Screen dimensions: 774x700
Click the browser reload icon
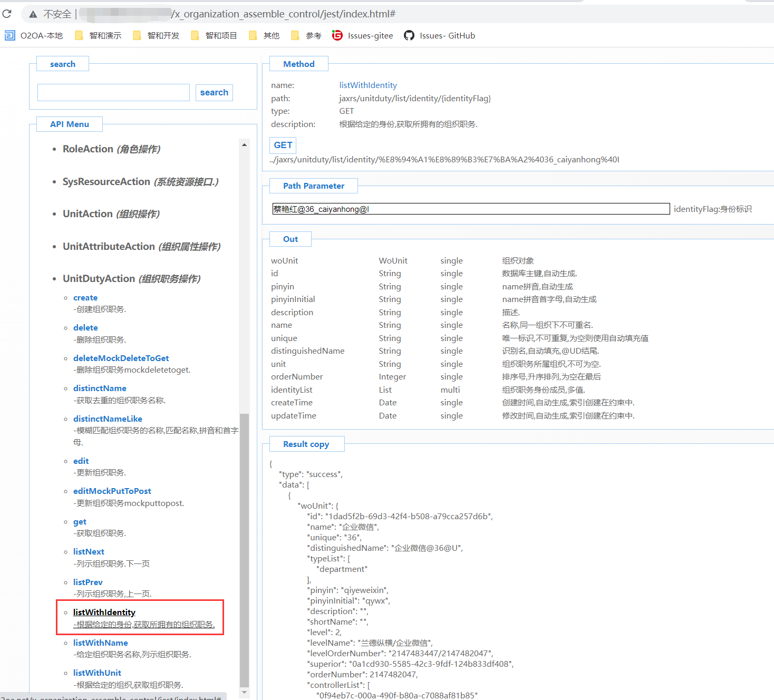(7, 14)
